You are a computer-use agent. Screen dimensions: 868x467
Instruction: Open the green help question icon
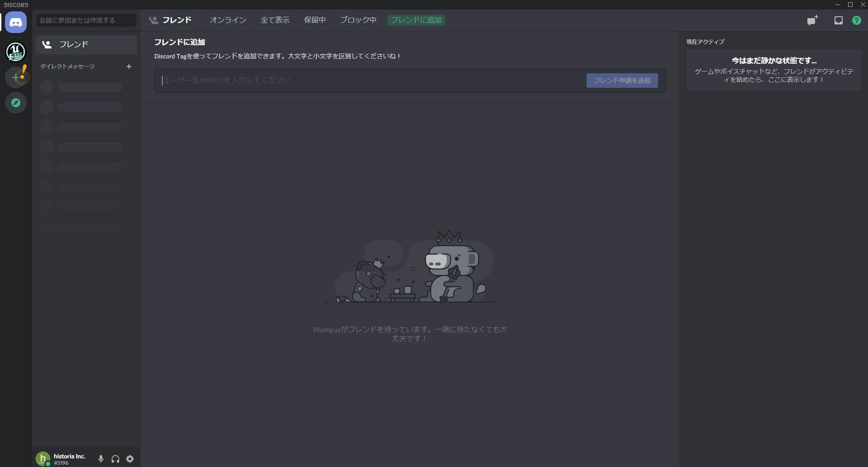857,20
